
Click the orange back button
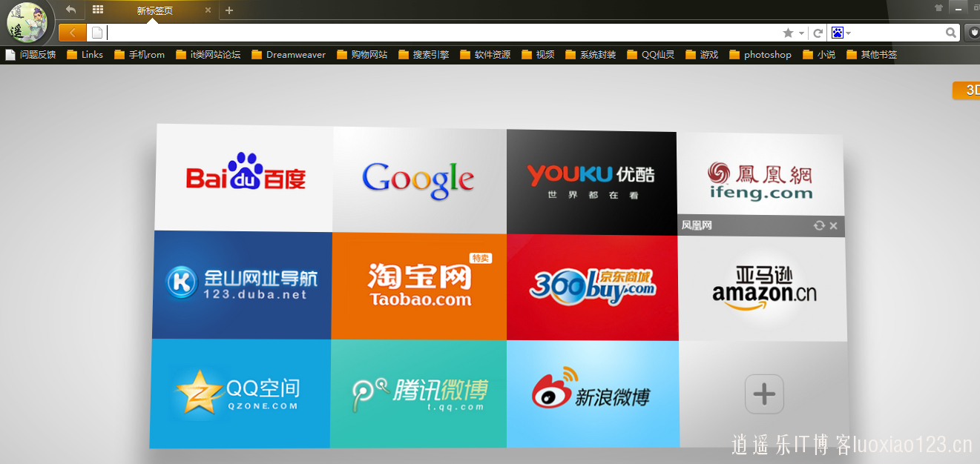(x=72, y=33)
